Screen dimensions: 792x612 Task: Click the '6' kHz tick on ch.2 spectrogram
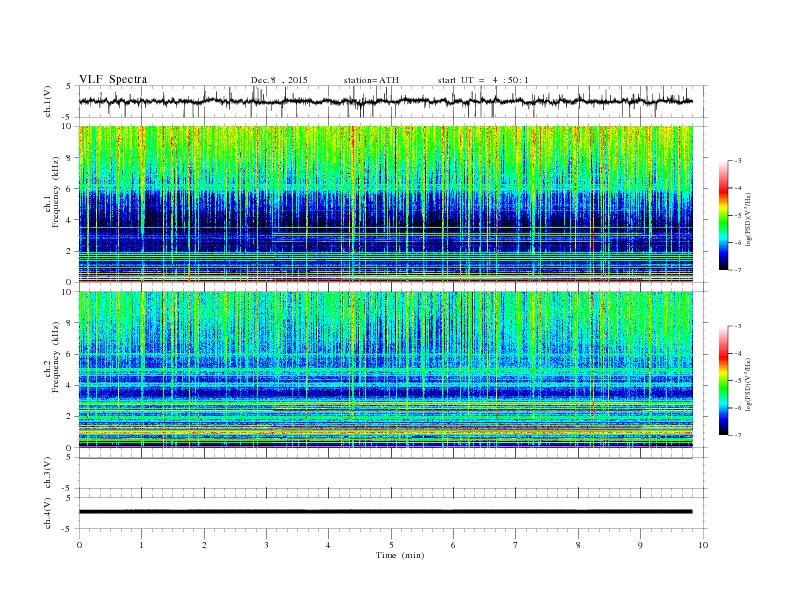pos(69,354)
